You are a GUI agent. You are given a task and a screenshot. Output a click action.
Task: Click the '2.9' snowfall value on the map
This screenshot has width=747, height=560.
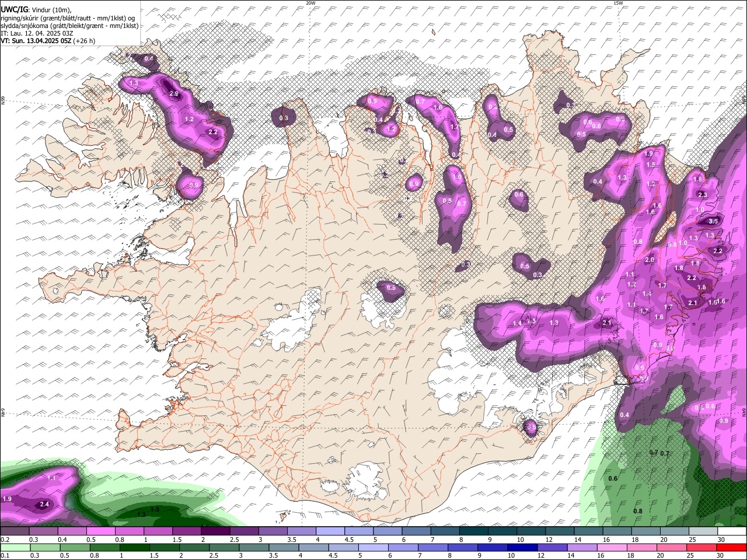tap(174, 93)
